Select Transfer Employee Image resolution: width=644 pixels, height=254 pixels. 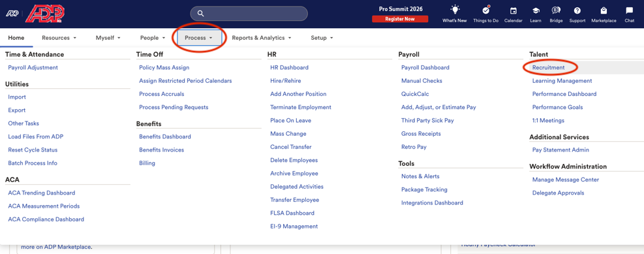tap(294, 200)
